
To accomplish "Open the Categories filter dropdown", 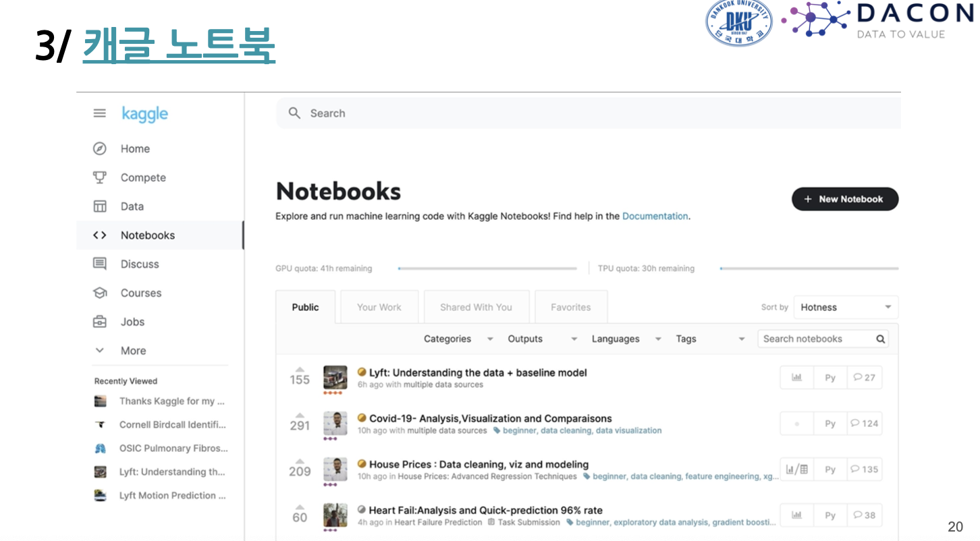I will [x=458, y=339].
